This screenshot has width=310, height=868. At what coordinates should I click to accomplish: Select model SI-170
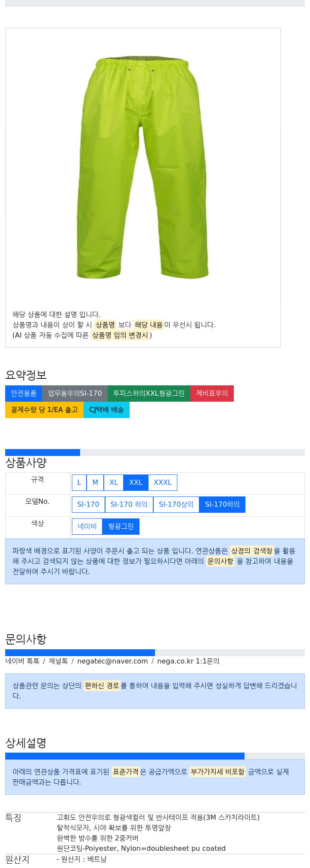(x=88, y=504)
